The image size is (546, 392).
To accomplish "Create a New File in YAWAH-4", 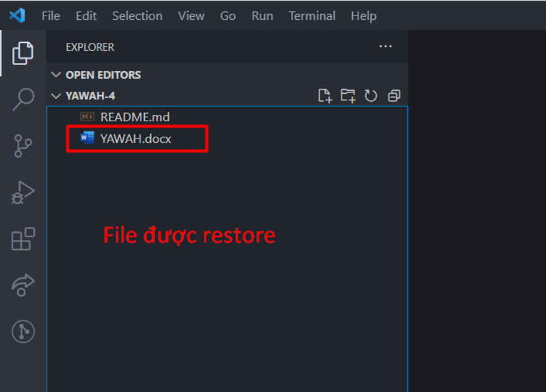I will pos(325,96).
